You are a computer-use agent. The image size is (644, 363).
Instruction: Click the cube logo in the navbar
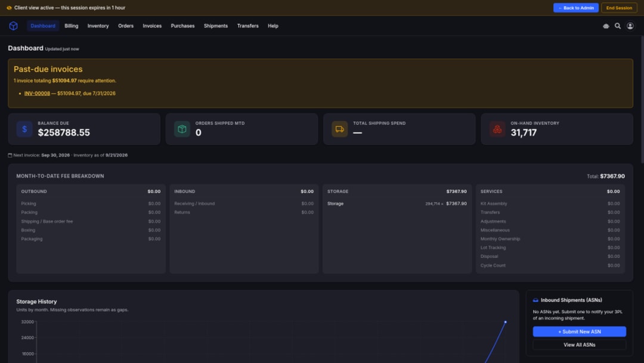pyautogui.click(x=14, y=26)
